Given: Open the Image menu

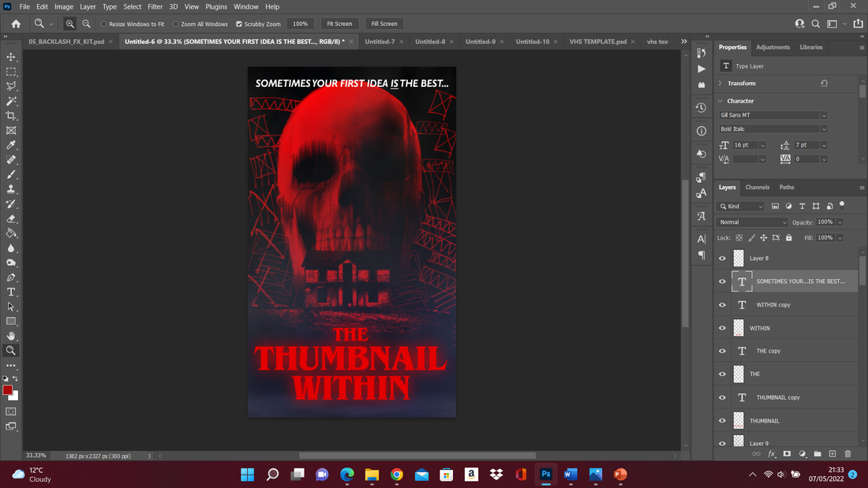Looking at the screenshot, I should pos(64,6).
